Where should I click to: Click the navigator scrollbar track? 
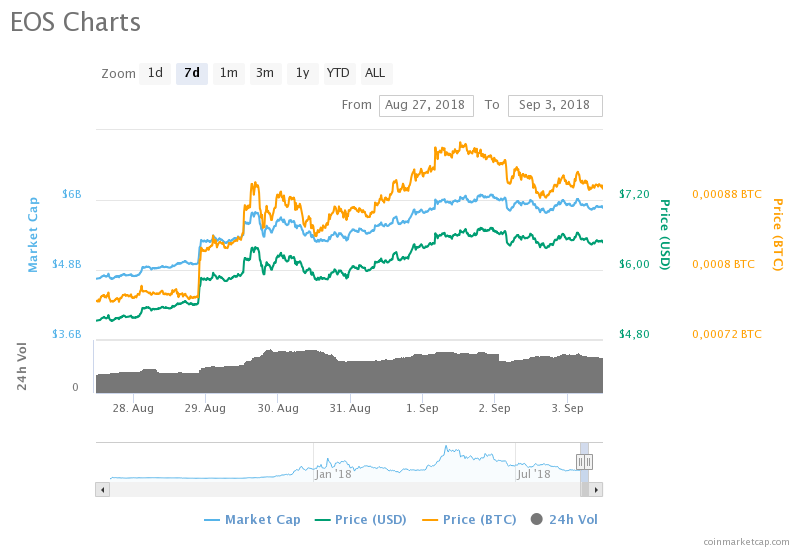(344, 490)
